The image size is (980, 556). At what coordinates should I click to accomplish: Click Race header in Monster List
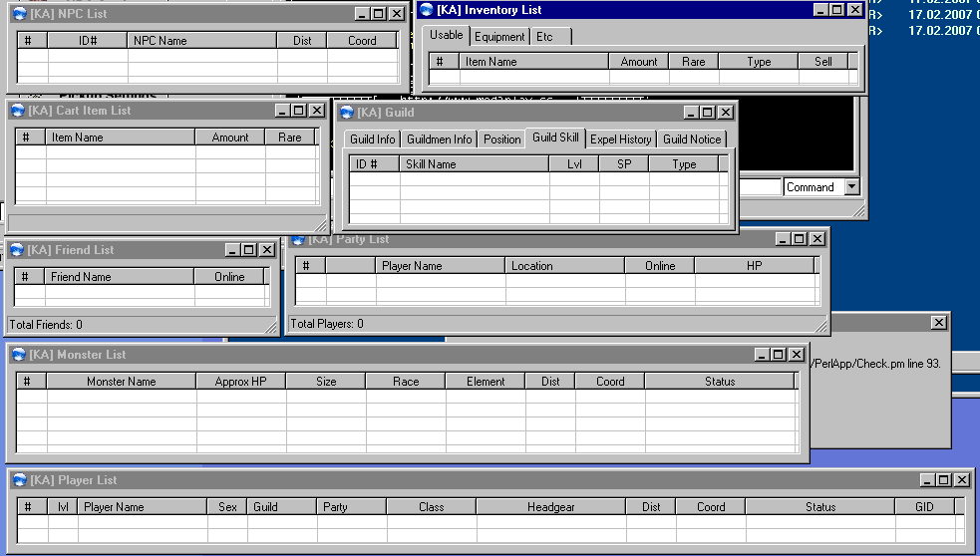click(x=405, y=382)
